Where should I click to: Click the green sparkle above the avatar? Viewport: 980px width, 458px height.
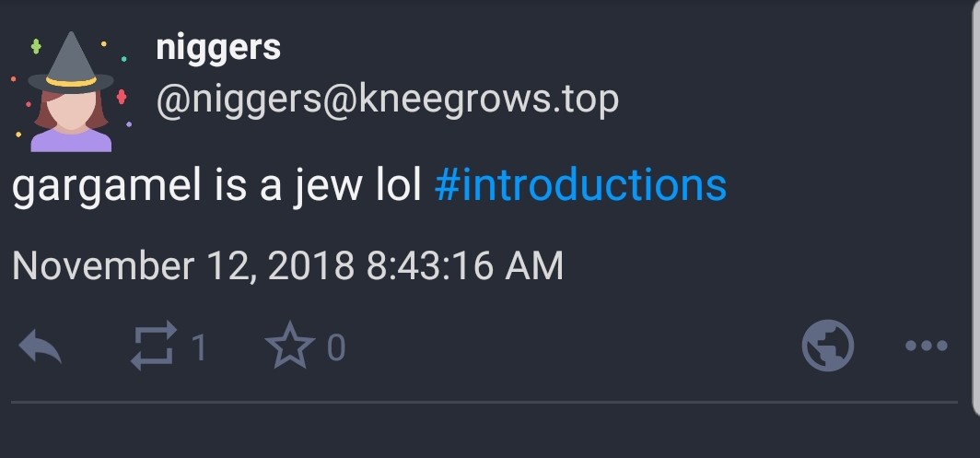pos(36,46)
